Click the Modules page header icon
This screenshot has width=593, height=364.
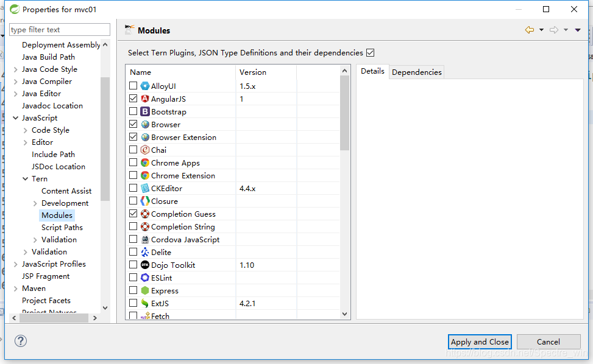(129, 30)
